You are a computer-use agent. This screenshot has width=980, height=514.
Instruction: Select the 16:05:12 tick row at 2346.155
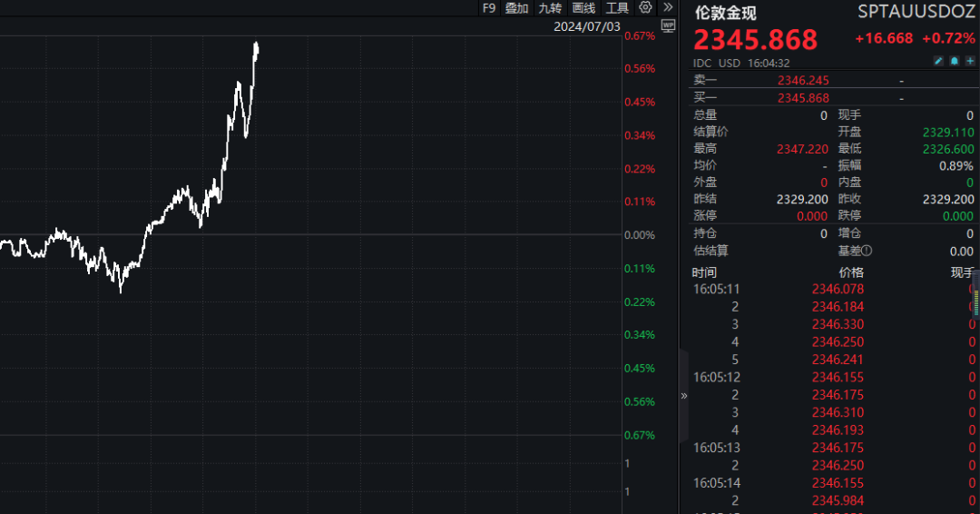point(837,377)
